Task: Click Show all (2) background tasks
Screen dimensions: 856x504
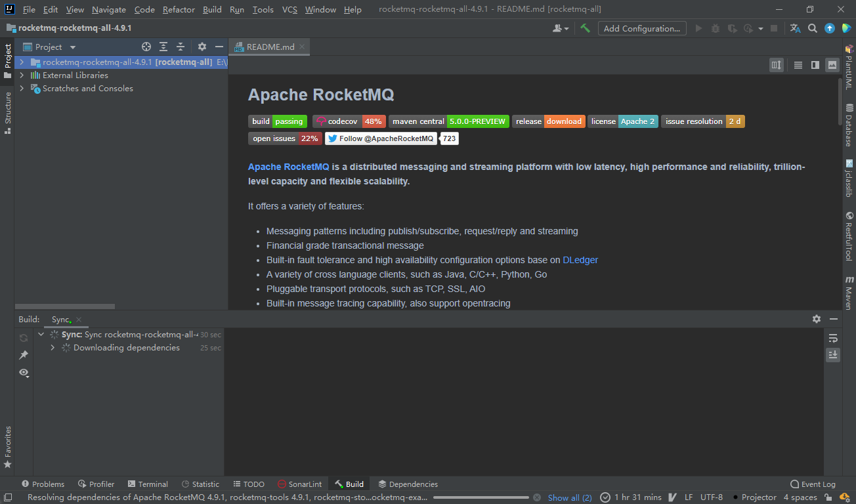Action: [570, 497]
